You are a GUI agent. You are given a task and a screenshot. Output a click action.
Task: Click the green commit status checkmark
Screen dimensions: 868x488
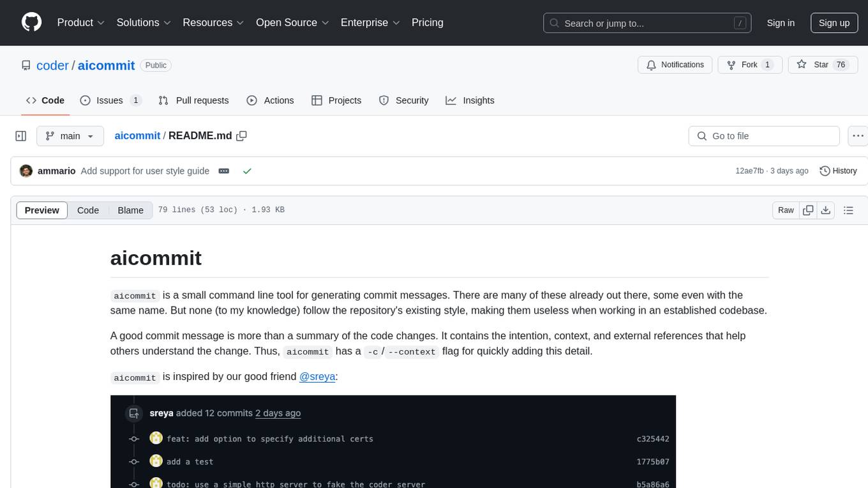[247, 171]
